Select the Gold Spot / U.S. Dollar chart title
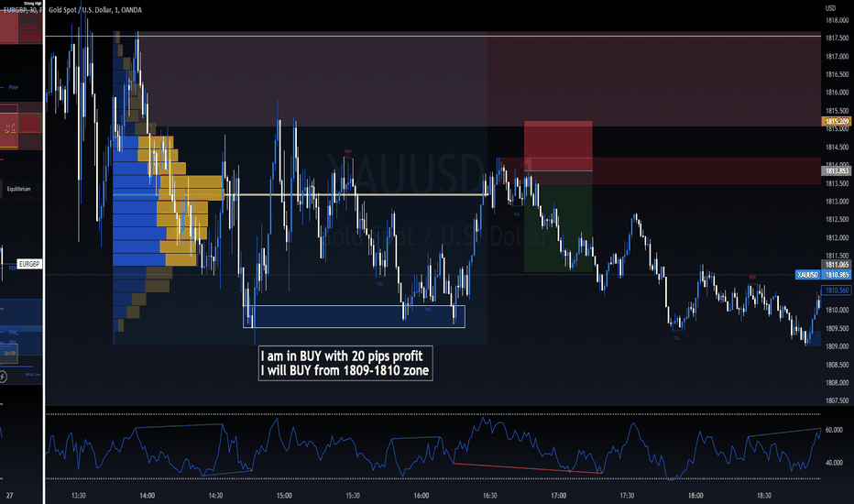854x504 pixels. pyautogui.click(x=95, y=10)
